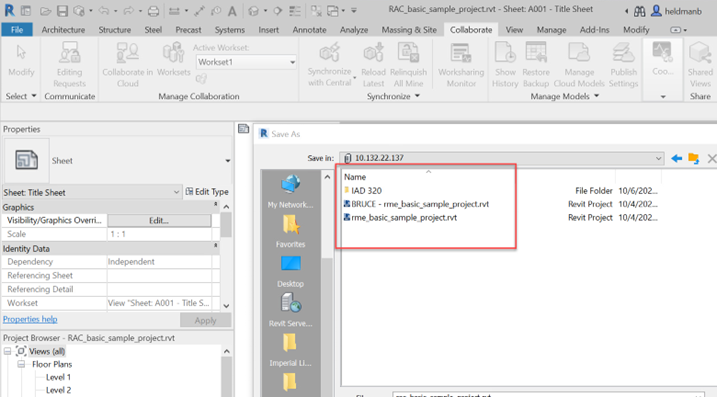
Task: Click the Close Inactive Views icon
Action: pos(315,11)
